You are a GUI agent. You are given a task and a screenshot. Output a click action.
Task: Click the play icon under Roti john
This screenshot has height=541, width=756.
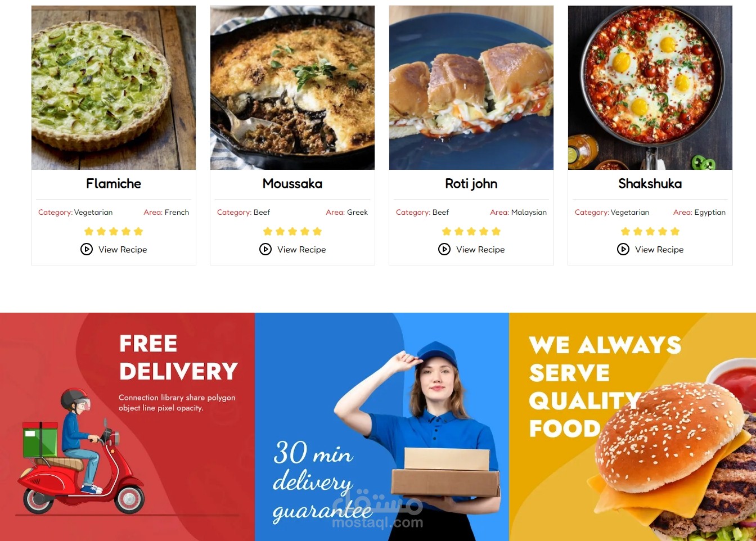[x=444, y=249]
